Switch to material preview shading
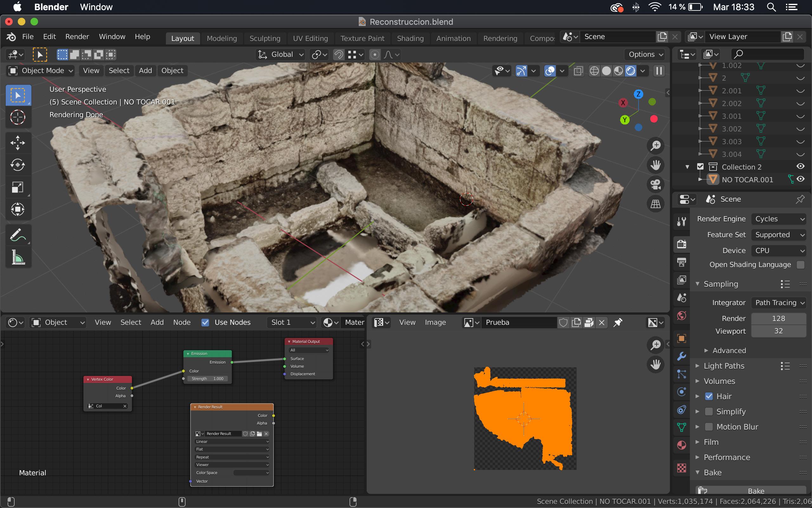This screenshot has height=508, width=812. pyautogui.click(x=619, y=71)
